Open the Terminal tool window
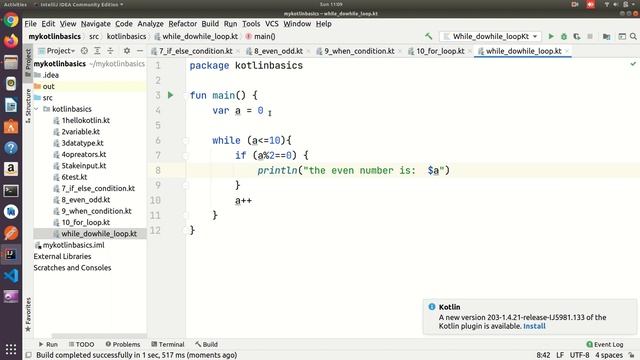This screenshot has height=360, width=640. [168, 344]
